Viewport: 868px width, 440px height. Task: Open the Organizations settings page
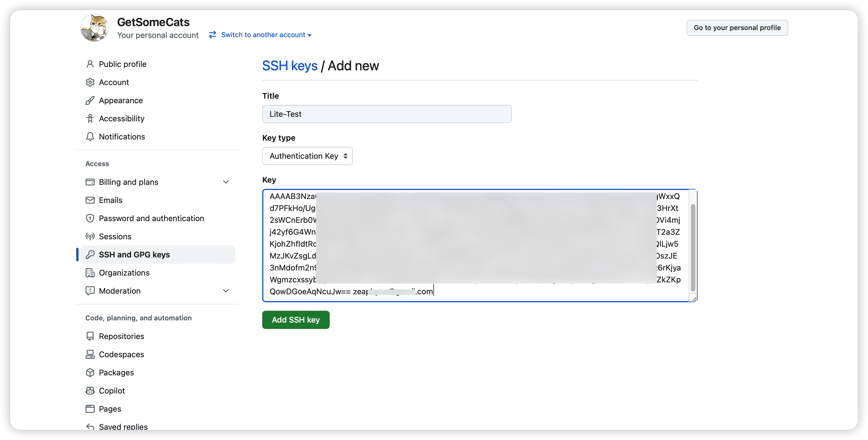124,273
